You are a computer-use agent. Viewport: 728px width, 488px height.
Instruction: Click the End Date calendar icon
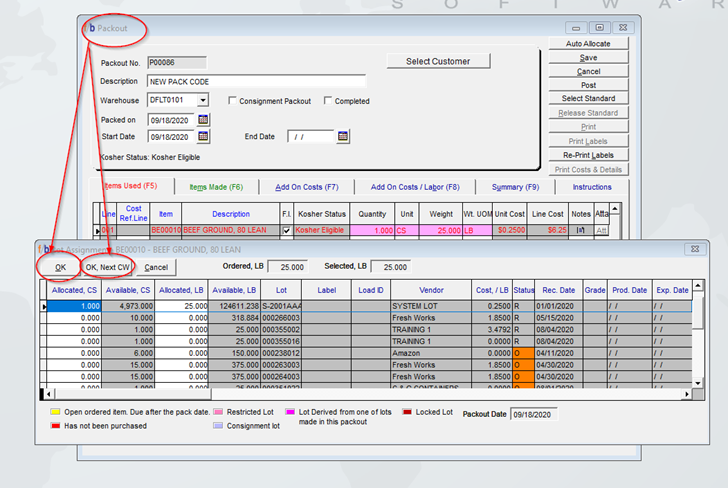(x=343, y=137)
